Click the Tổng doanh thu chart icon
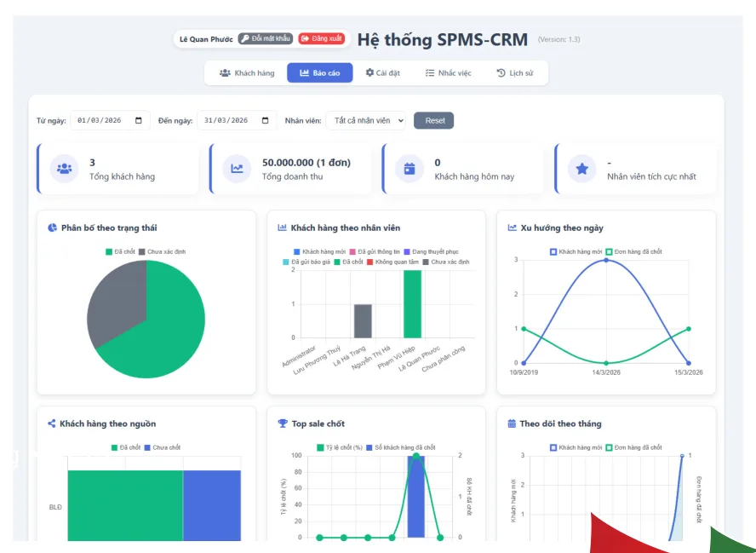This screenshot has height=553, width=756. click(237, 169)
